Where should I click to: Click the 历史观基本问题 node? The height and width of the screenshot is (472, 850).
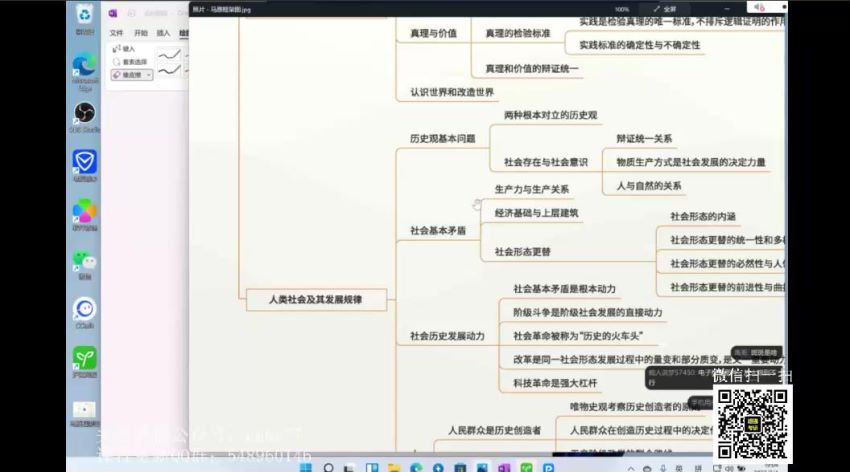(442, 139)
